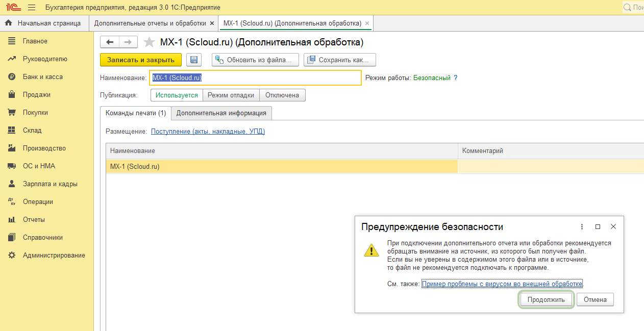The height and width of the screenshot is (331, 644).
Task: Maximize the Предупреждение безопасности dialog
Action: click(x=598, y=226)
